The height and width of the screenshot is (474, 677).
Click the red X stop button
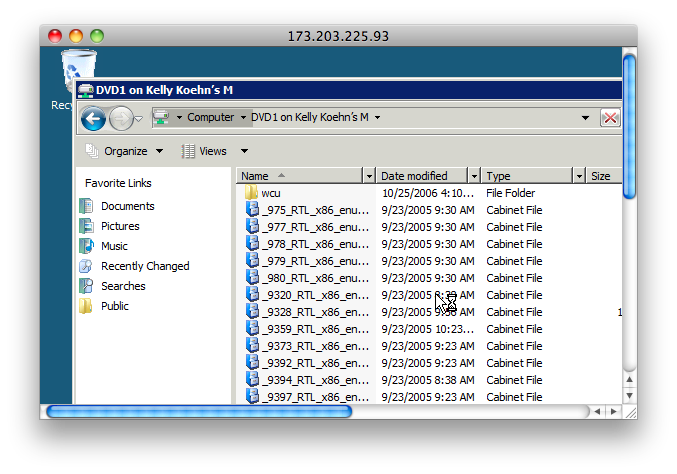pos(610,118)
